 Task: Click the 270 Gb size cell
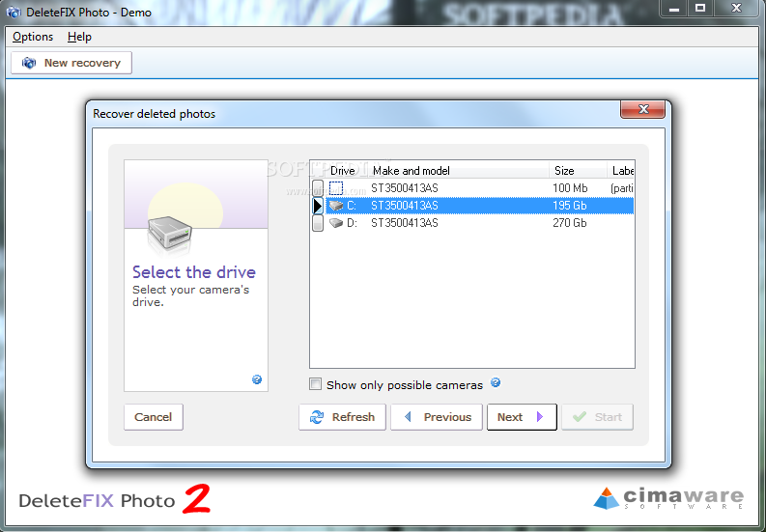[570, 223]
